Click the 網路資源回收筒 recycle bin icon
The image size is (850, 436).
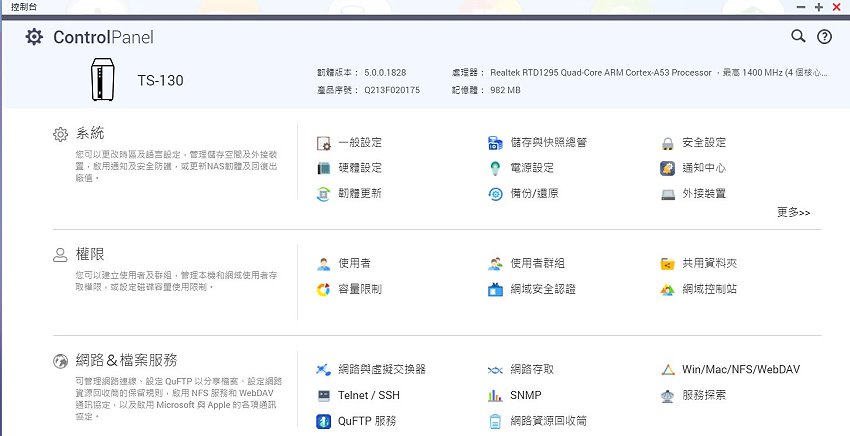coord(495,421)
